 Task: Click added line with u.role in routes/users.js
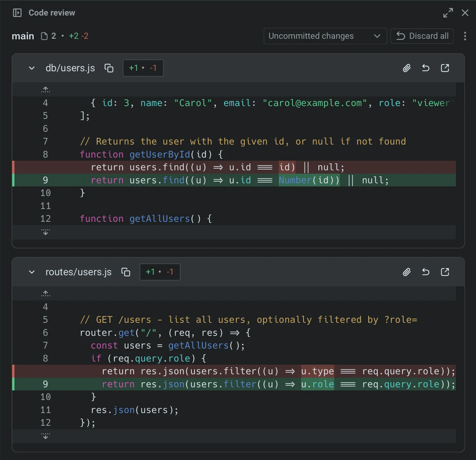click(x=234, y=384)
